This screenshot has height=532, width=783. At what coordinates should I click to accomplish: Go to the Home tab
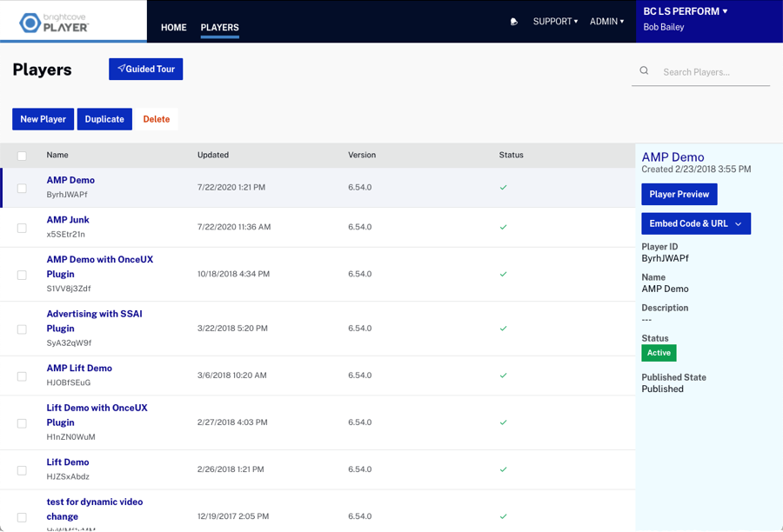coord(174,28)
